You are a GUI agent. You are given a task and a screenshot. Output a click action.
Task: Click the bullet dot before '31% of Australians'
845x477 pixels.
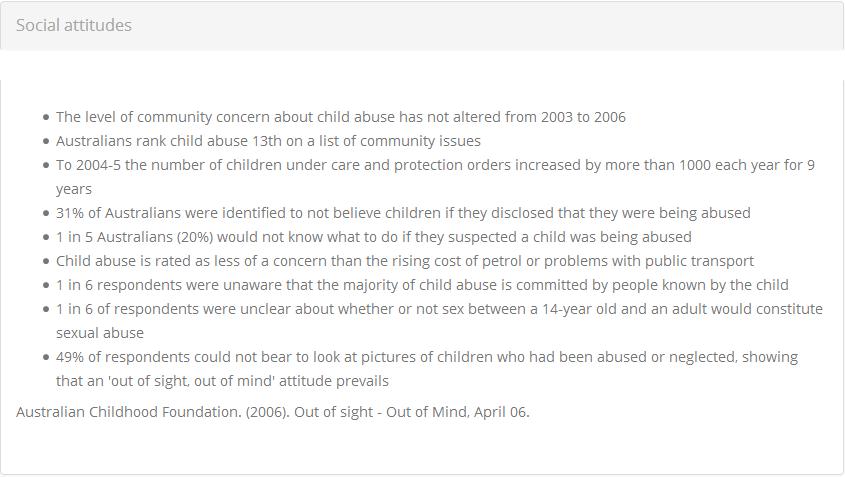pos(46,213)
